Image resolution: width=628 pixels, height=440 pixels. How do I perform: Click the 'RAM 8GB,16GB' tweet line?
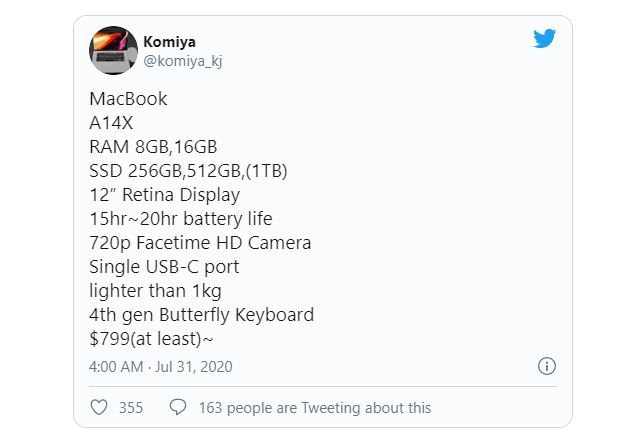point(153,147)
